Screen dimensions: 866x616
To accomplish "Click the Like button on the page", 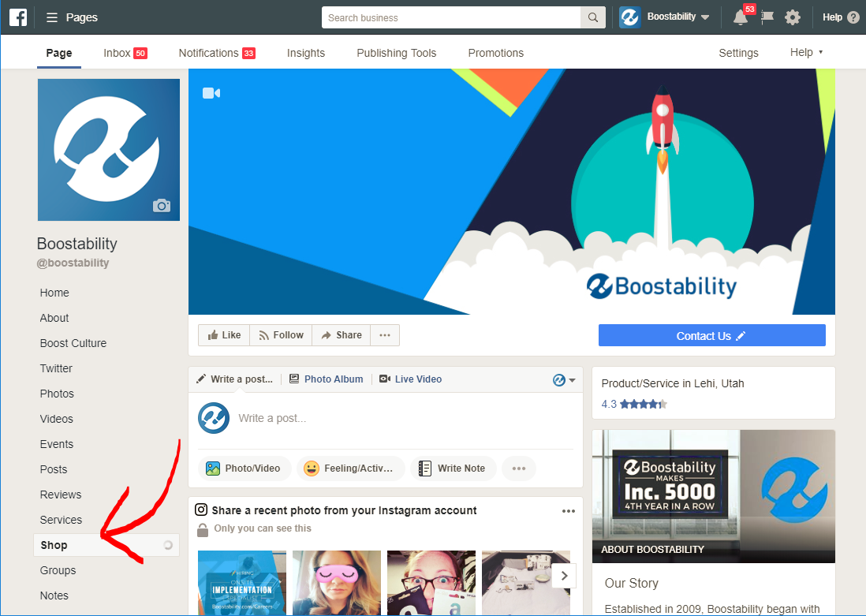I will pyautogui.click(x=224, y=335).
